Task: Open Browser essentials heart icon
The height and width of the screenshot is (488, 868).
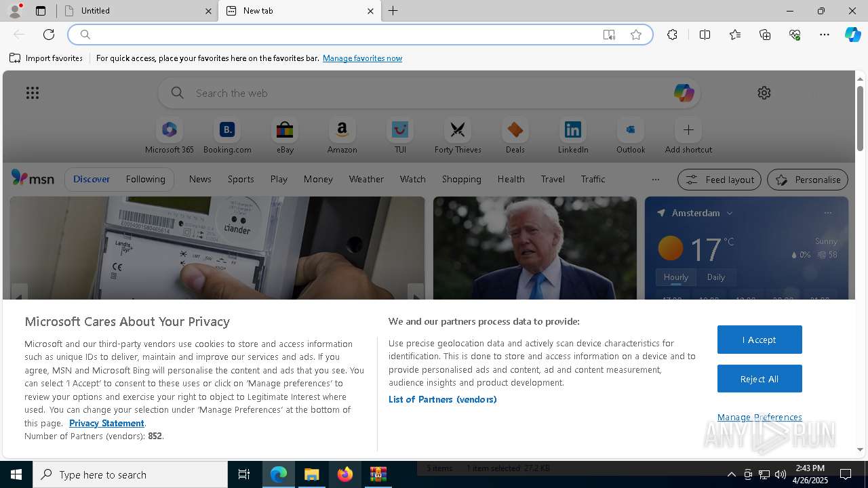Action: coord(795,35)
